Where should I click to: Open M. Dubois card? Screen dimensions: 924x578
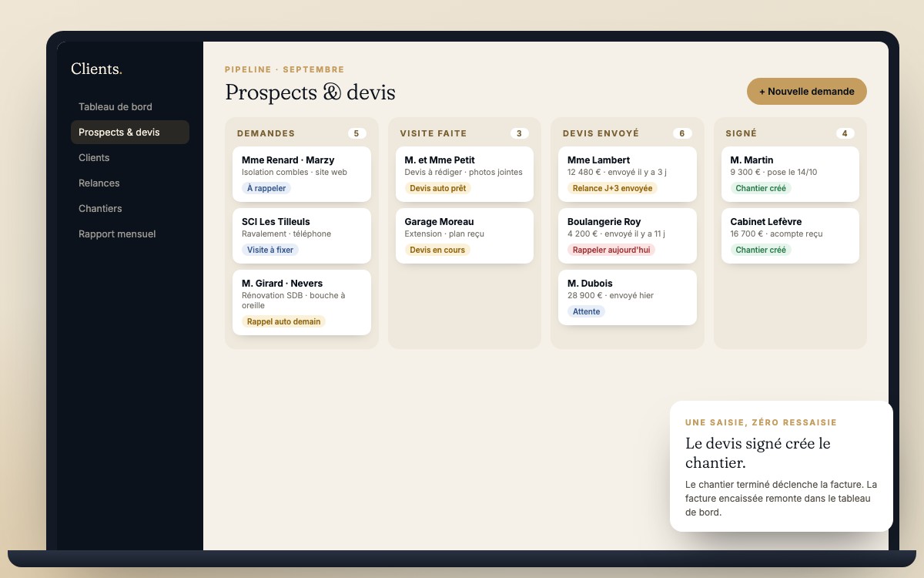click(x=628, y=297)
